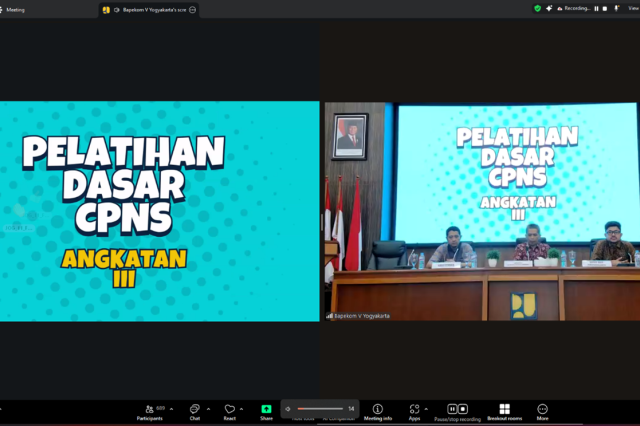Image resolution: width=640 pixels, height=426 pixels.
Task: Stop recording in top bar
Action: point(605,9)
